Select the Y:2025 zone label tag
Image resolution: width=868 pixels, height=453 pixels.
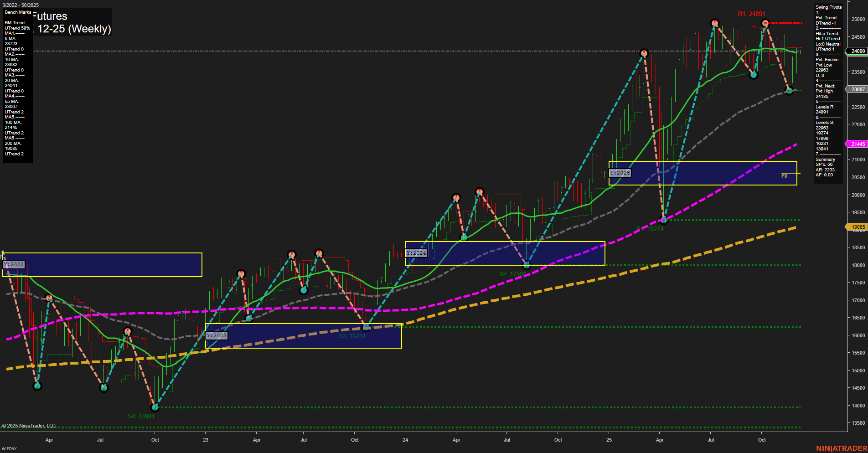[620, 173]
